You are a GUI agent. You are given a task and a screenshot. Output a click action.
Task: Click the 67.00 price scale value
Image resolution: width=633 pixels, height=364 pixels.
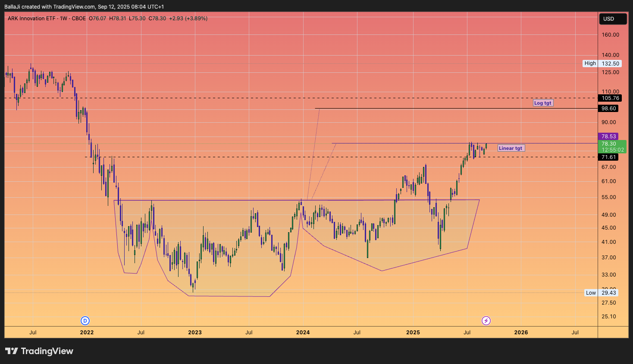pos(608,167)
